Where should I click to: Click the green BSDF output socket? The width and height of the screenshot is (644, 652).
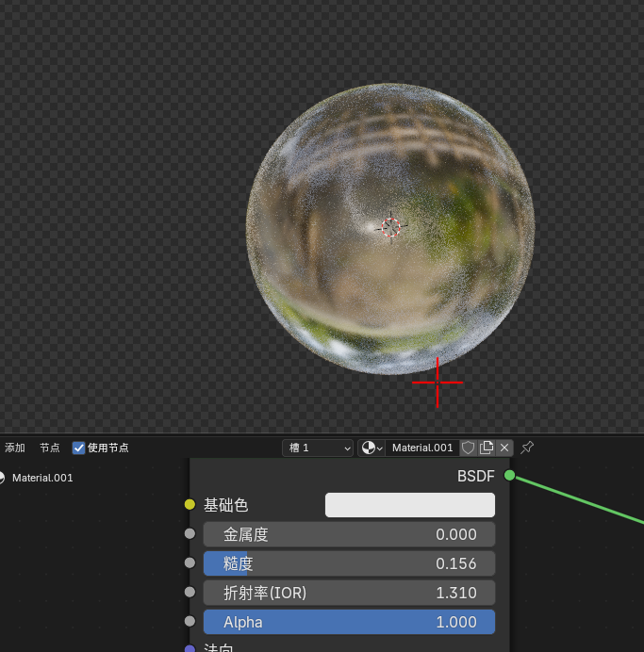(x=509, y=475)
